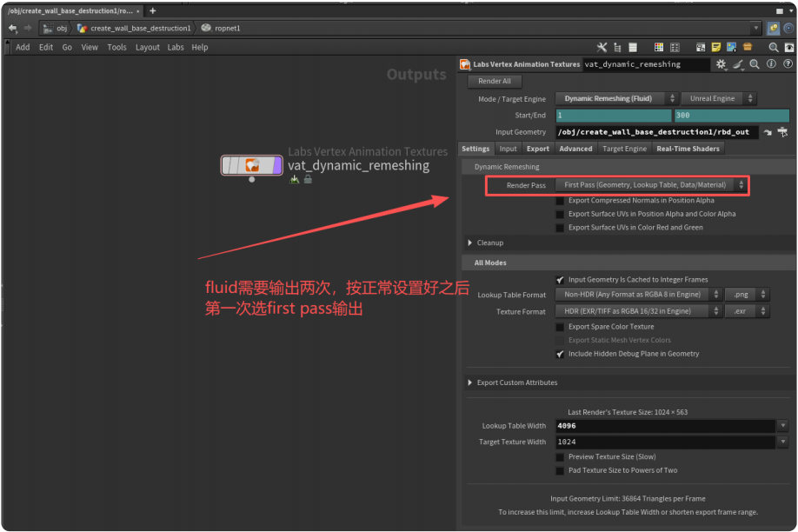This screenshot has height=532, width=798.
Task: Expand Export Custom Attributes section
Action: pos(471,382)
